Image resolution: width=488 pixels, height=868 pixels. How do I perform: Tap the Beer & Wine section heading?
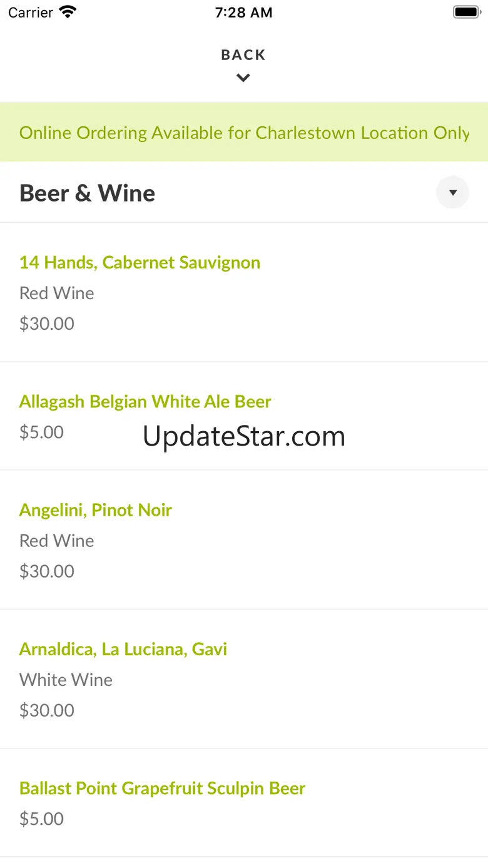87,193
